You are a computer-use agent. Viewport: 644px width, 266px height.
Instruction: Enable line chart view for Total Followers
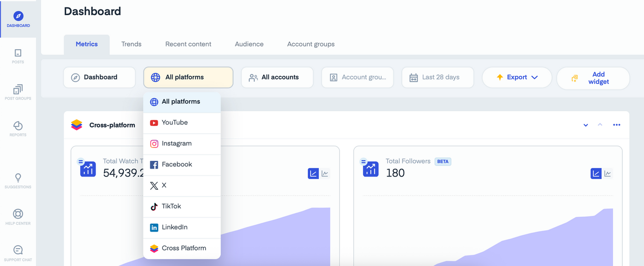coord(608,174)
